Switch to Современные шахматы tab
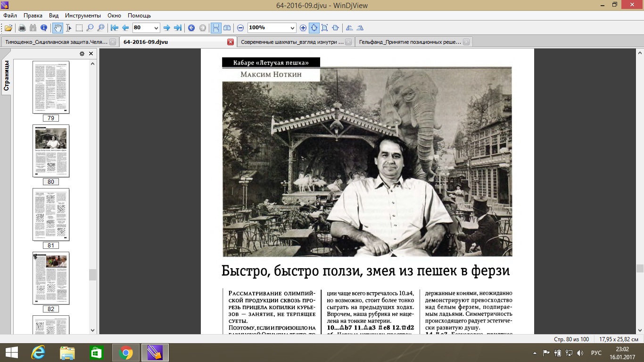Image resolution: width=644 pixels, height=362 pixels. (x=292, y=42)
